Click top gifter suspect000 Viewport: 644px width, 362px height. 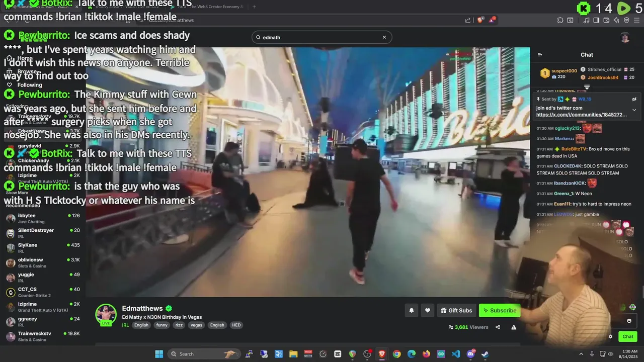pyautogui.click(x=564, y=71)
